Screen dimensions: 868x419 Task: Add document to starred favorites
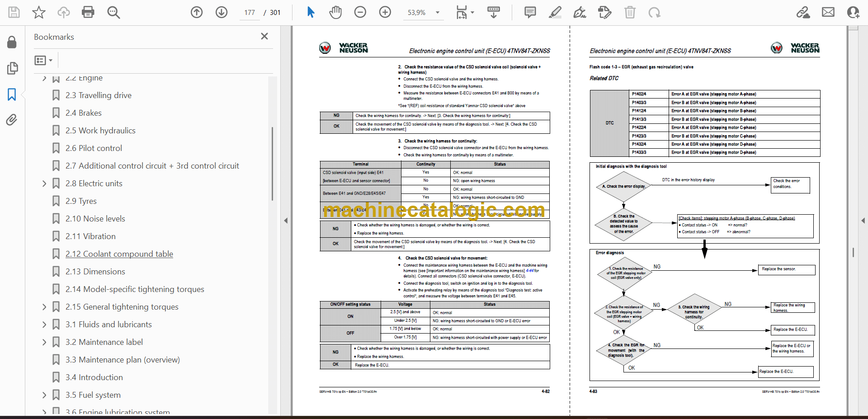click(39, 12)
